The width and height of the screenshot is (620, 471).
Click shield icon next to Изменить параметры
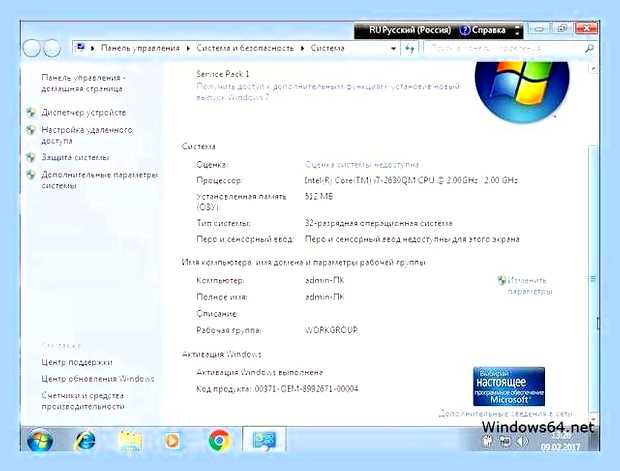pos(501,280)
